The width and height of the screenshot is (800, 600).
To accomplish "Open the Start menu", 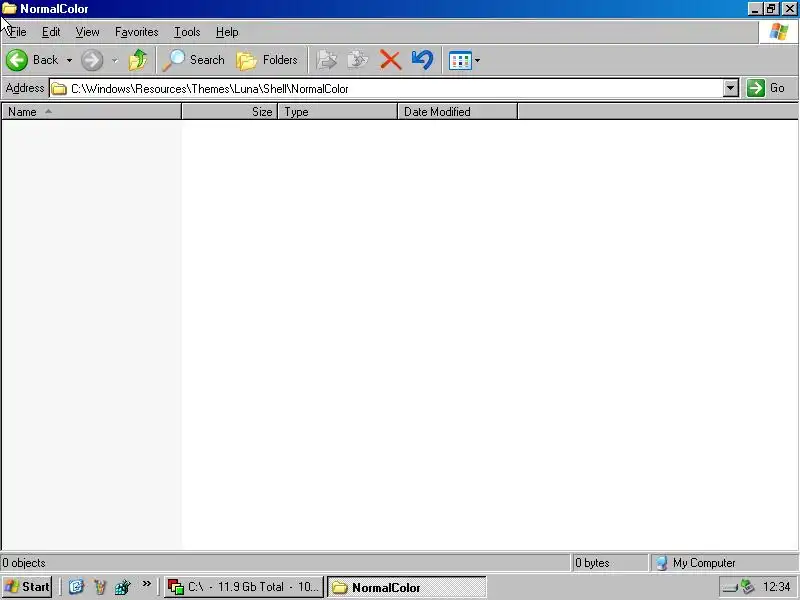I will [27, 587].
